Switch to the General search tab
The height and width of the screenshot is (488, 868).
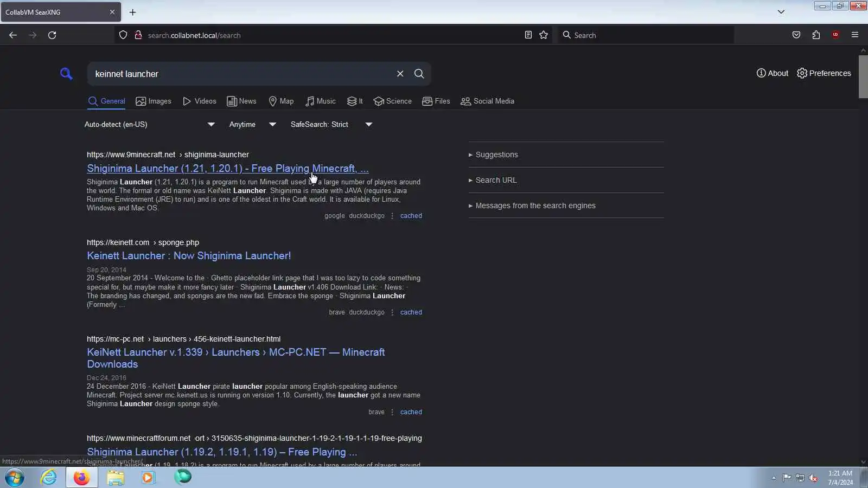tap(106, 101)
